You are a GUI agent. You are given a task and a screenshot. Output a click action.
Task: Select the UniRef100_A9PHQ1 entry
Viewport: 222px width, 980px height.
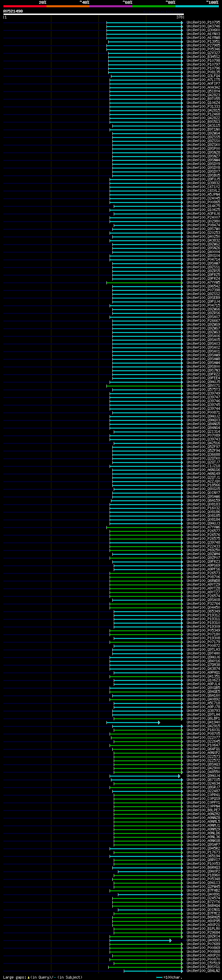coord(203,672)
